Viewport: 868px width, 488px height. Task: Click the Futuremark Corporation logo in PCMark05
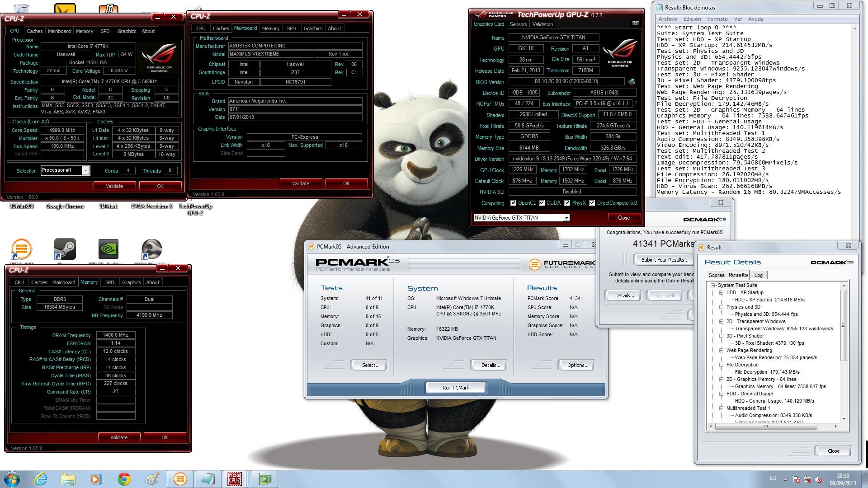pyautogui.click(x=561, y=264)
